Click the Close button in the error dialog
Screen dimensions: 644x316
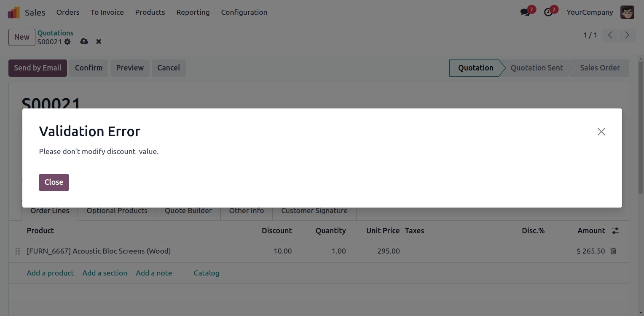54,182
